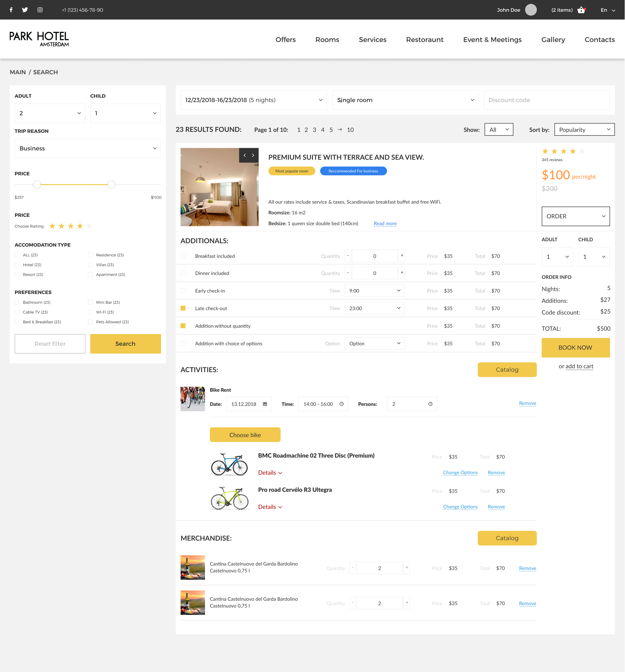This screenshot has height=672, width=625.
Task: Focus the Discount code field
Action: [x=546, y=100]
